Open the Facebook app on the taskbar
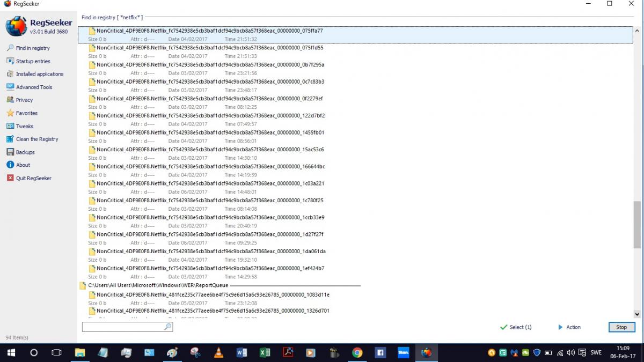The image size is (644, 362). pyautogui.click(x=380, y=353)
